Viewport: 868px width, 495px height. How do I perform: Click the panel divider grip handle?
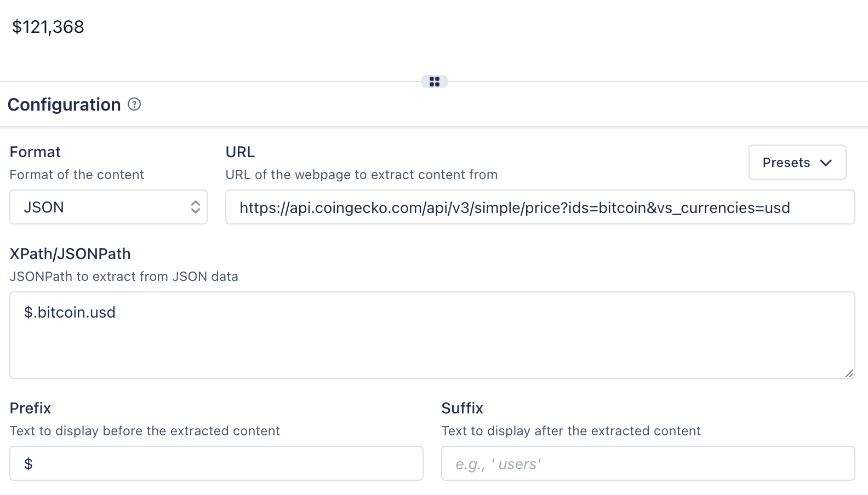click(435, 82)
